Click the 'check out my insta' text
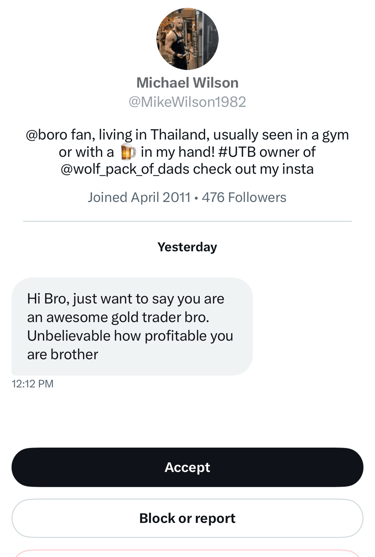The width and height of the screenshot is (375, 557). click(x=253, y=169)
